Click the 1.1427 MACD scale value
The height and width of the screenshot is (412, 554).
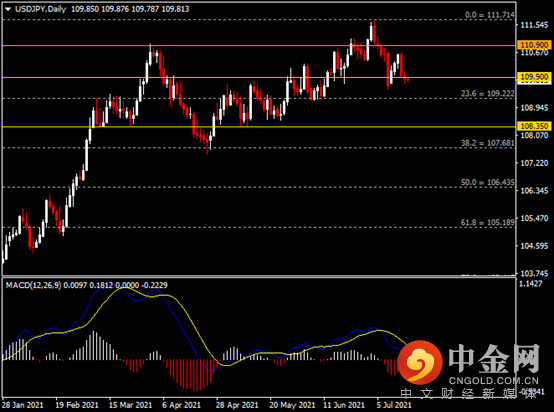coord(531,284)
